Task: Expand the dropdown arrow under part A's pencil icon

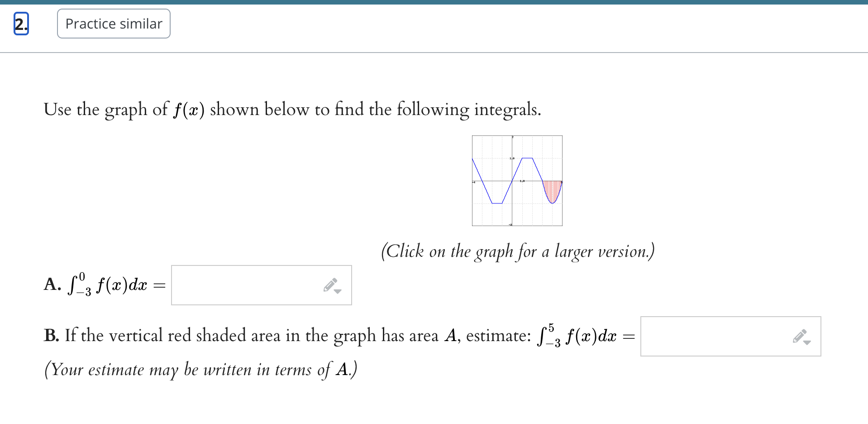Action: pyautogui.click(x=338, y=291)
